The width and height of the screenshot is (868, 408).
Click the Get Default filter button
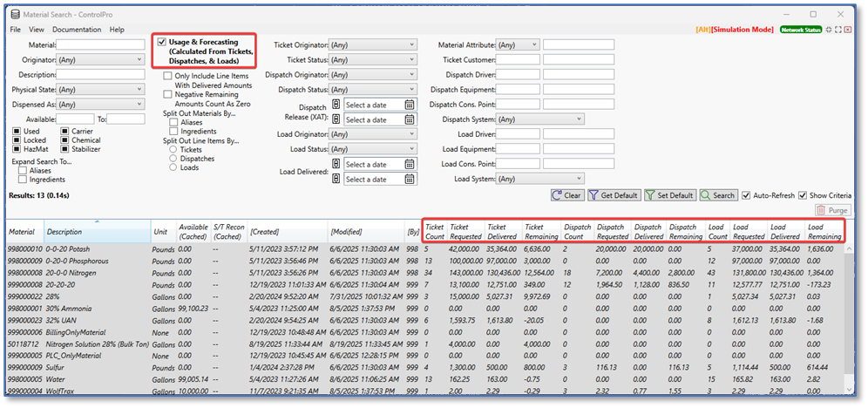pyautogui.click(x=614, y=195)
